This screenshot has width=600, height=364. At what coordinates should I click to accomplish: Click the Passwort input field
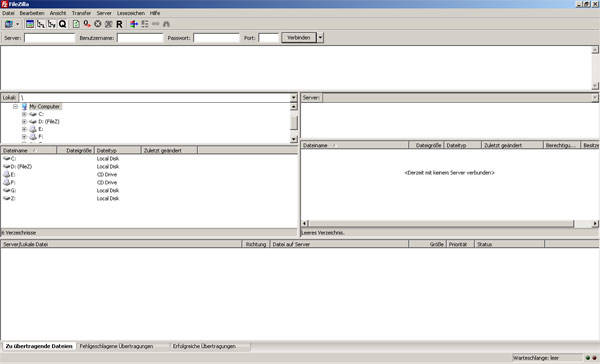pyautogui.click(x=217, y=38)
